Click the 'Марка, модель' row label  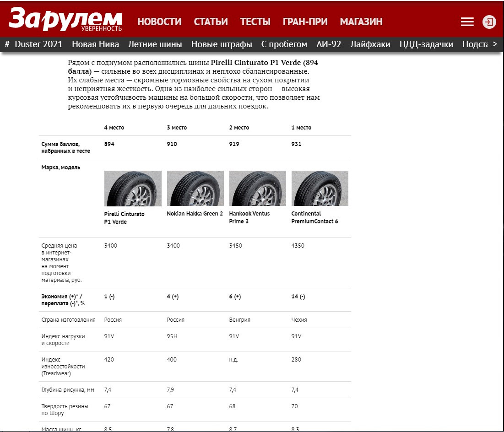click(x=61, y=167)
